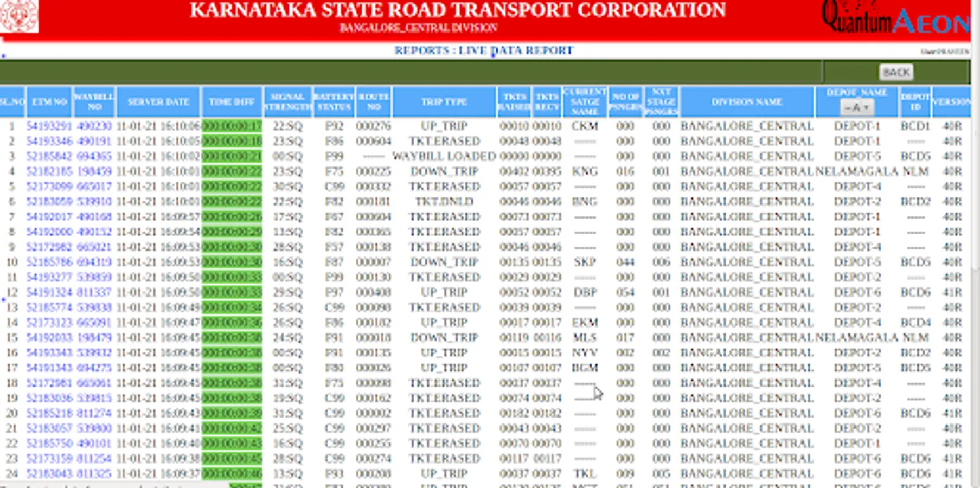Click the DEPOT ID column header
This screenshot has width=980, height=488.
point(915,102)
